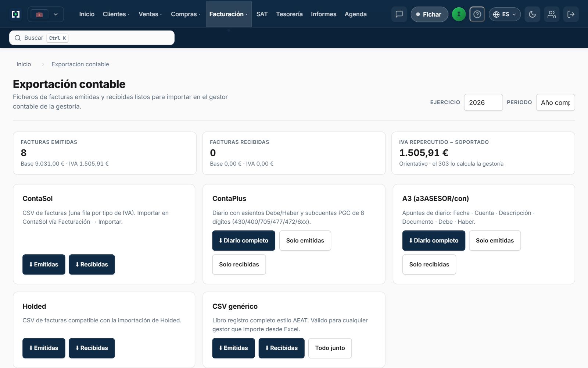
Task: Download ContaSol Recibidas CSV
Action: pyautogui.click(x=92, y=264)
